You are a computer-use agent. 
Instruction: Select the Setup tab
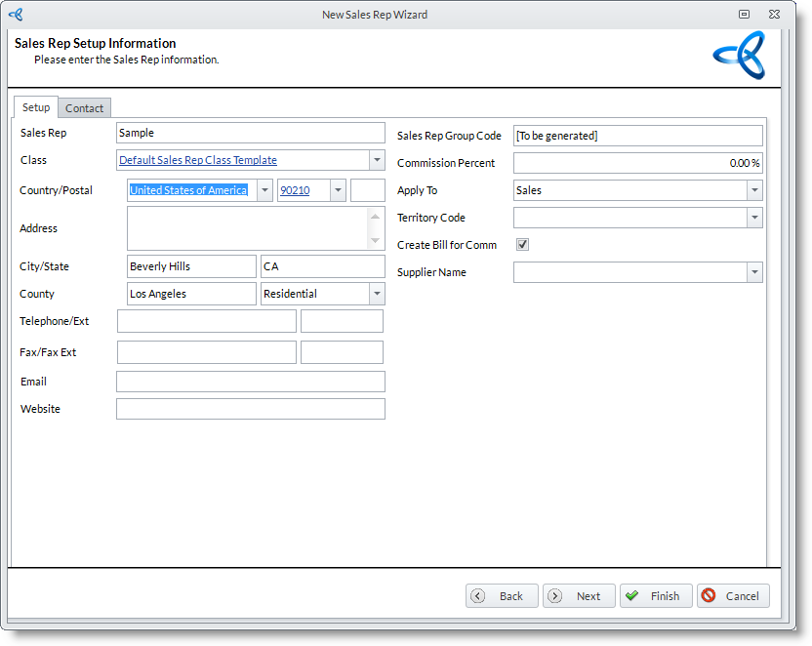pyautogui.click(x=36, y=107)
